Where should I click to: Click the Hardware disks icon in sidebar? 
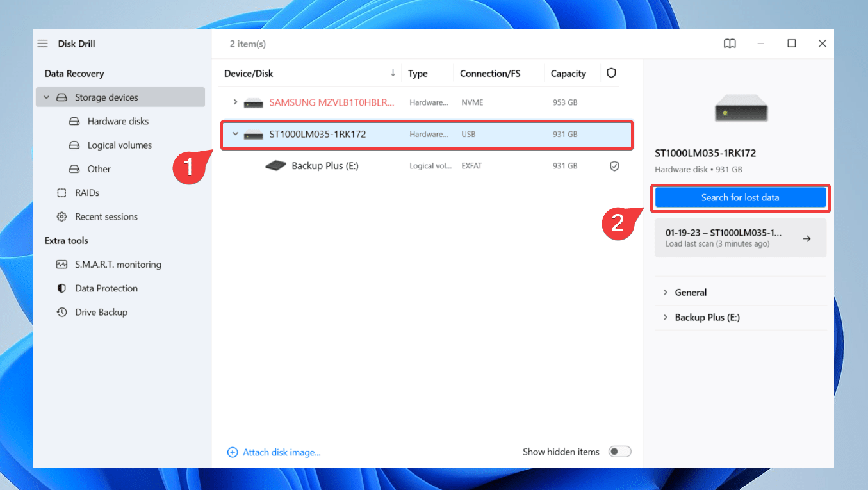(74, 121)
